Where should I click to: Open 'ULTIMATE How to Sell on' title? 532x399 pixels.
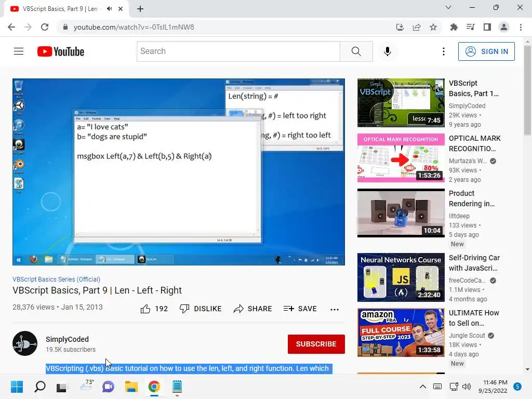pos(474,318)
